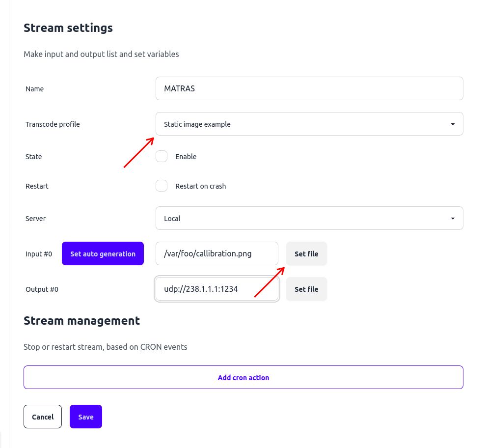Click the underlined CRON abbreviation

[151, 347]
